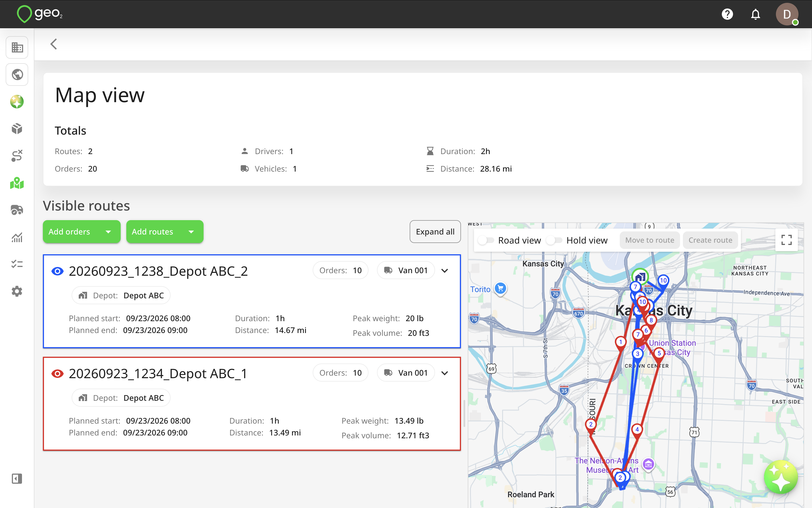Open the buildings/depots sidebar icon
This screenshot has width=812, height=508.
[17, 47]
